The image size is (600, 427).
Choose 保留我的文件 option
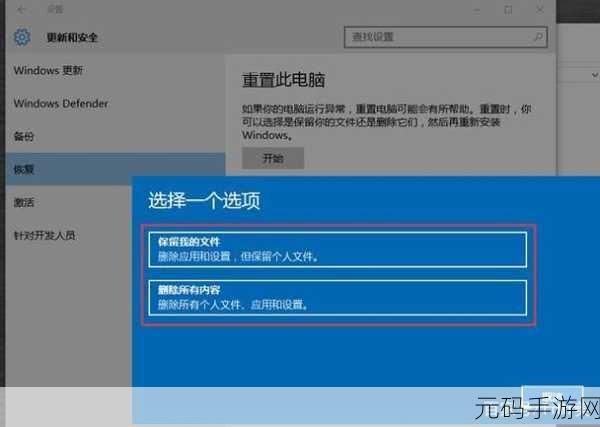click(338, 249)
